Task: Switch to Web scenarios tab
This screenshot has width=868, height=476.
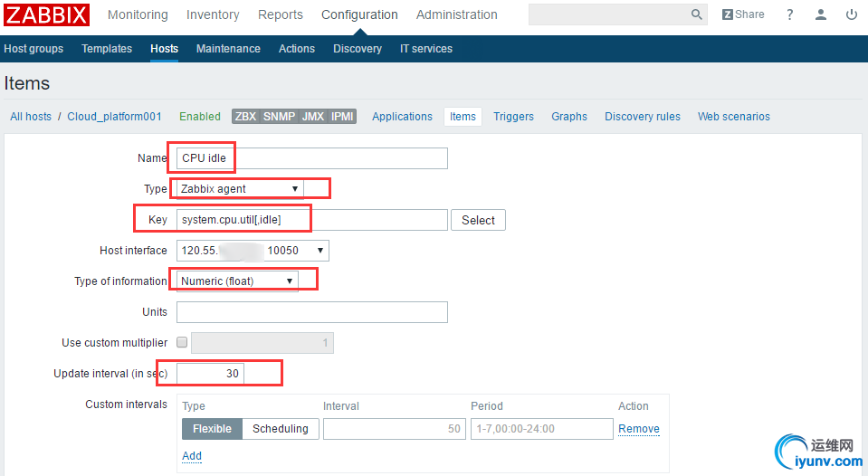Action: coord(734,117)
